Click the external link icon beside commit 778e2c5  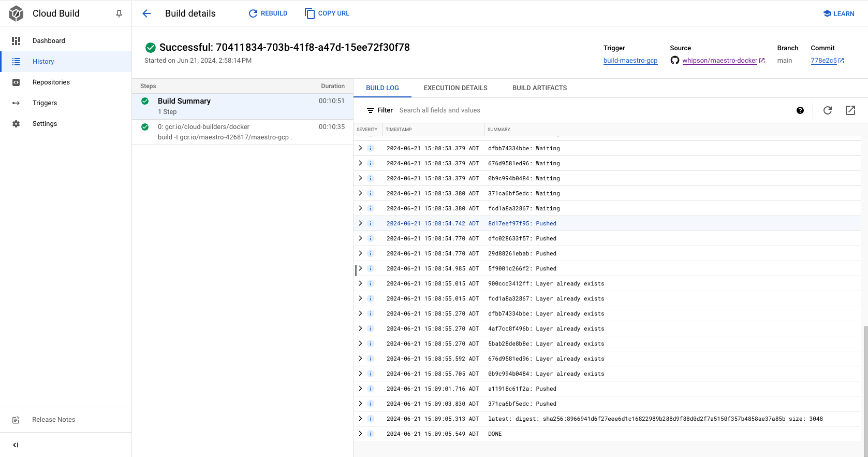tap(841, 61)
